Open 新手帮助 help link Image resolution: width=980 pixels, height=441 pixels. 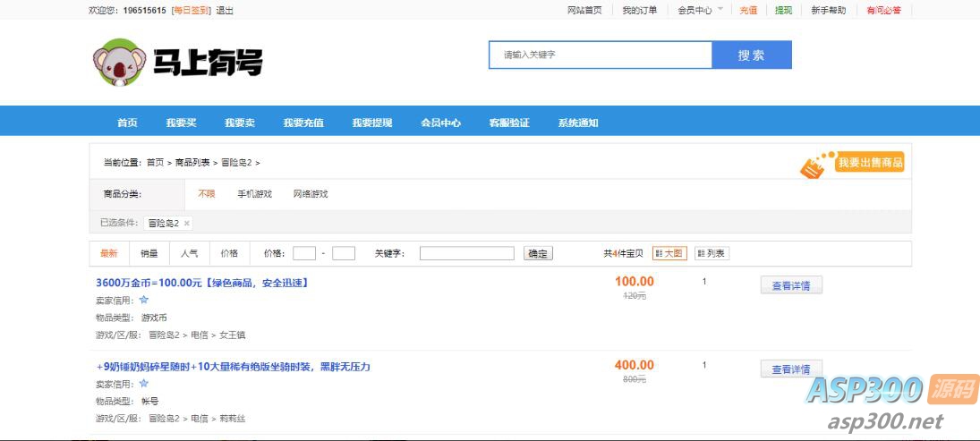[x=829, y=10]
